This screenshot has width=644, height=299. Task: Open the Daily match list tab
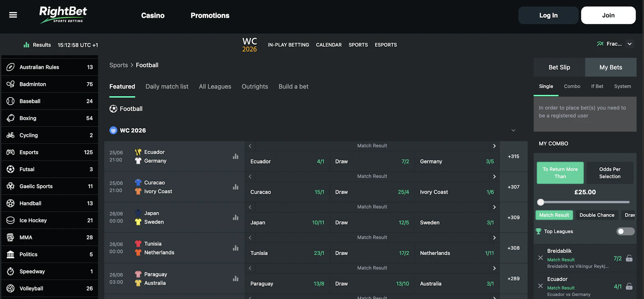[167, 87]
